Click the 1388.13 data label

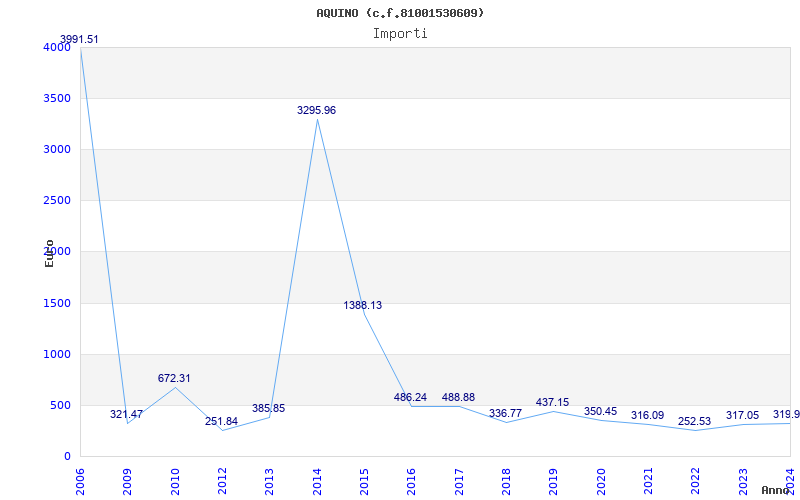click(362, 305)
